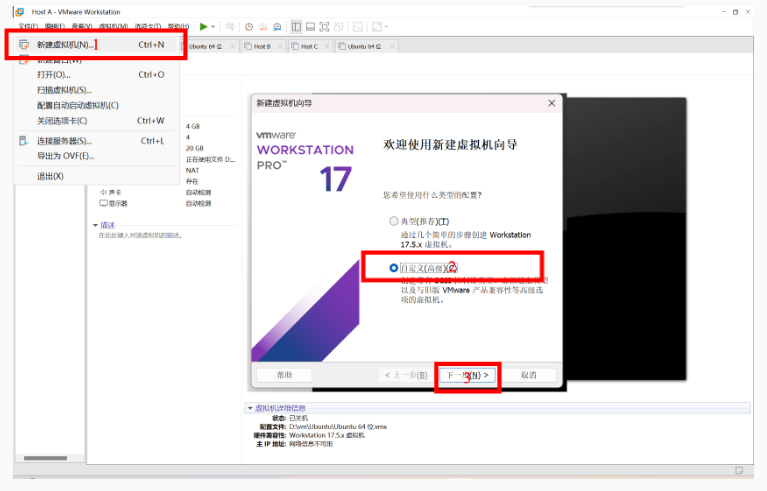The image size is (767, 491).
Task: Click the stretch guest display icon
Action: [377, 26]
